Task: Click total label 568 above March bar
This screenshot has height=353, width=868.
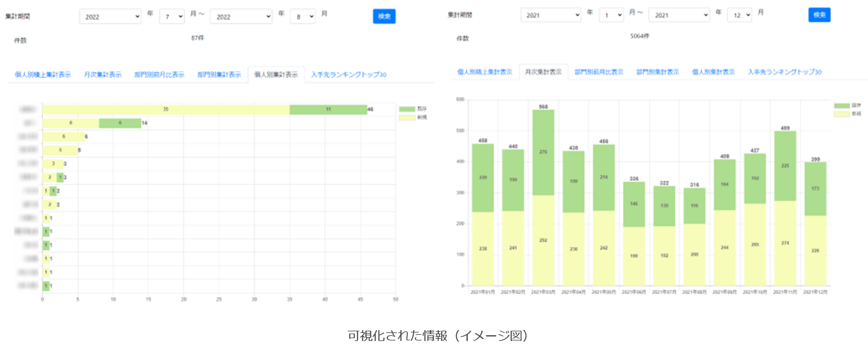Action: (x=543, y=106)
